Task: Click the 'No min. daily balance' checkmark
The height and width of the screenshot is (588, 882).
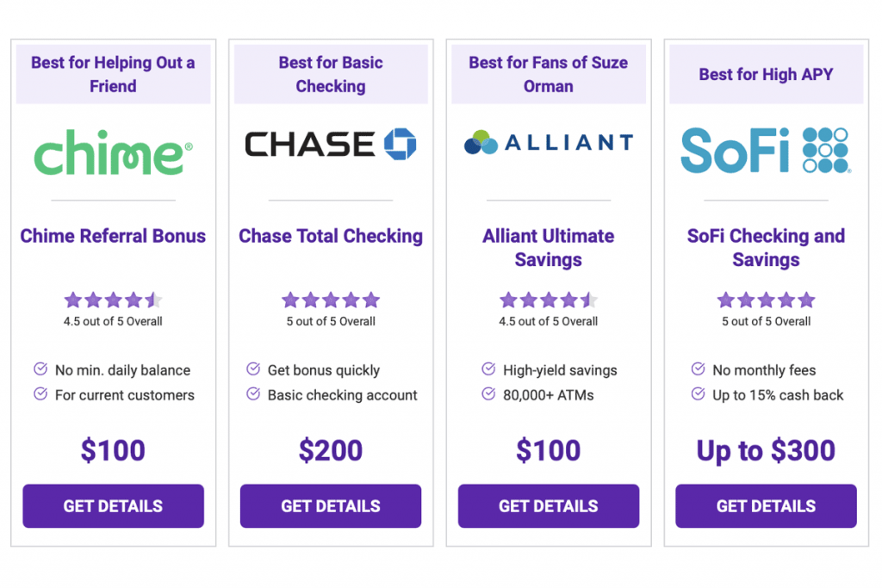Action: (40, 369)
